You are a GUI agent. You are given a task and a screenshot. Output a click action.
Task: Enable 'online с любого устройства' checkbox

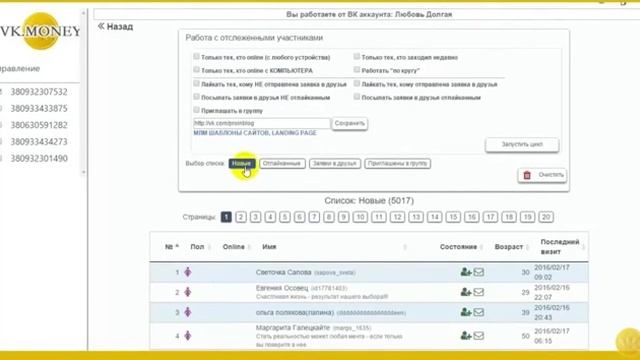[196, 56]
